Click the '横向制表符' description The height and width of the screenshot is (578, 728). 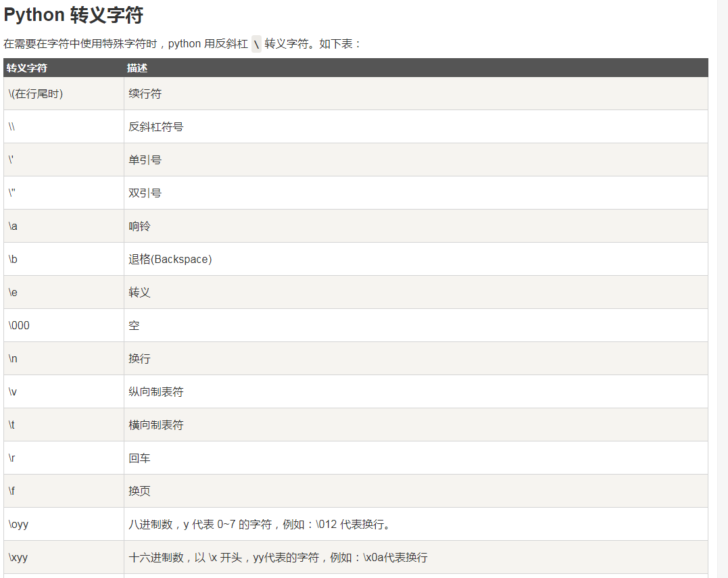(156, 425)
